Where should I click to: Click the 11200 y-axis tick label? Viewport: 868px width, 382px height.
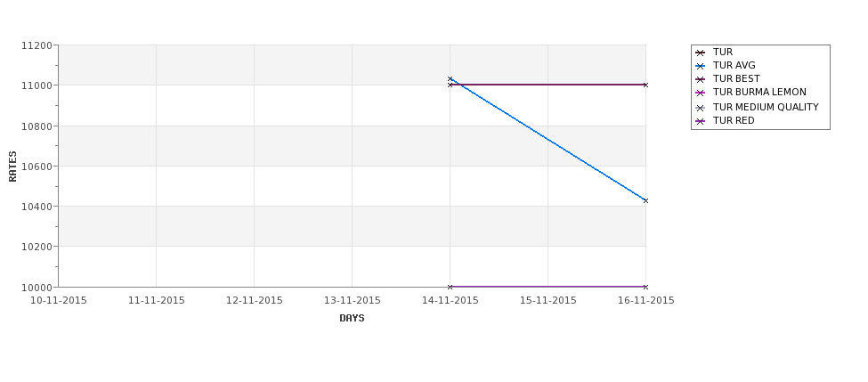[37, 45]
